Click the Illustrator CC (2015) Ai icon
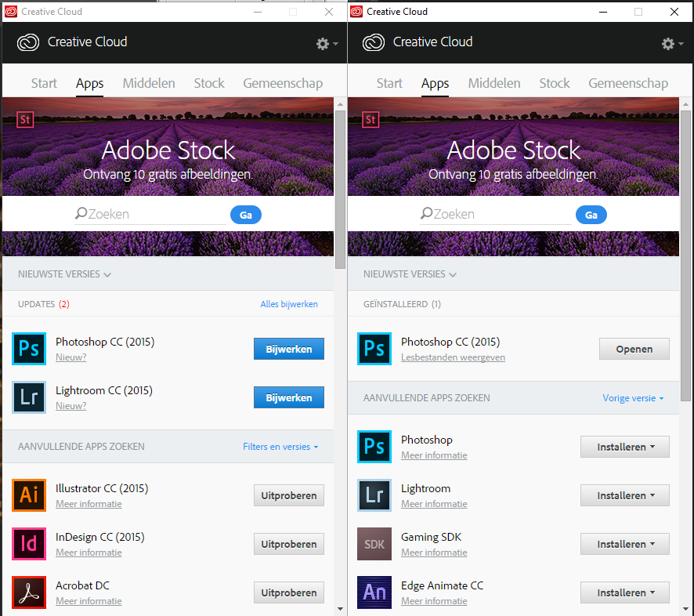This screenshot has height=616, width=694. pyautogui.click(x=29, y=495)
